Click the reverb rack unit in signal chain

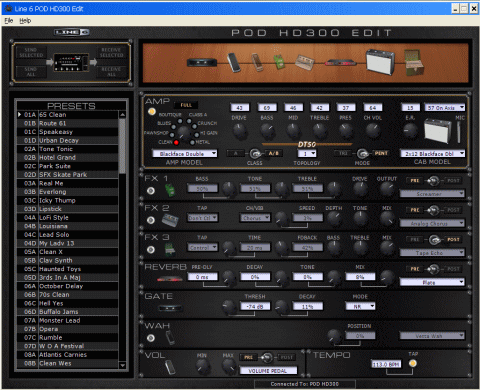(339, 62)
